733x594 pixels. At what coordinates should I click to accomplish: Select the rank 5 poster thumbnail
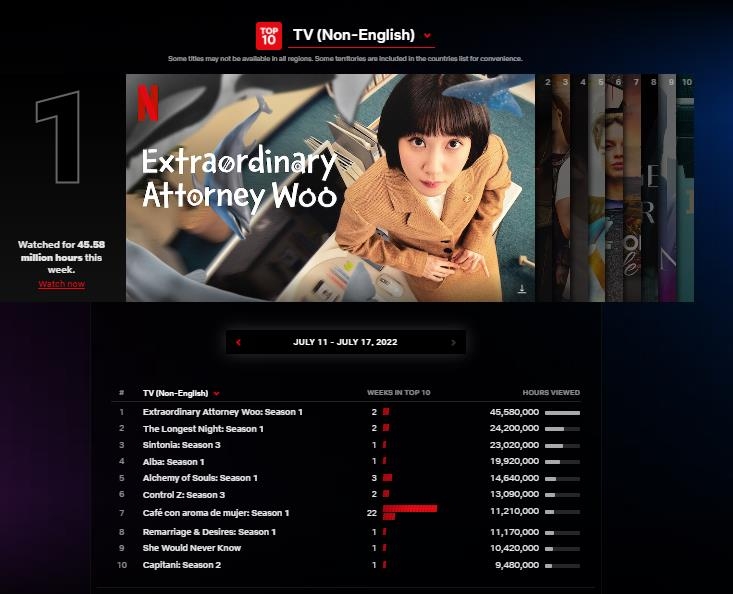click(598, 187)
